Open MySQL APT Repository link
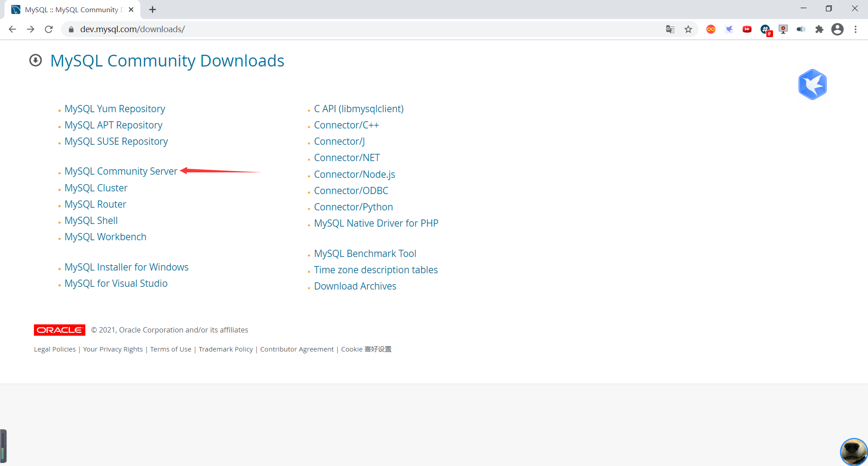The height and width of the screenshot is (466, 868). pos(113,125)
